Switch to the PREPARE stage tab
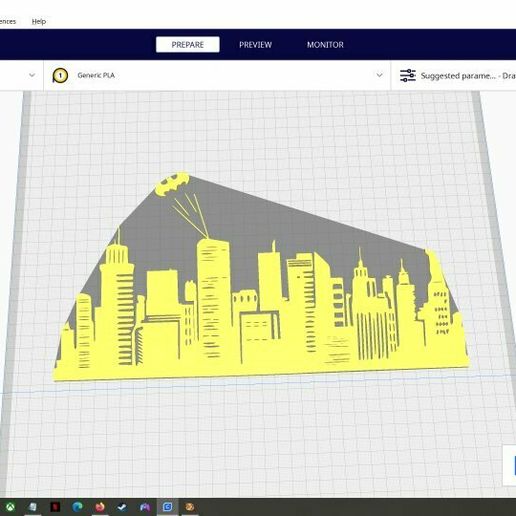 (x=188, y=45)
